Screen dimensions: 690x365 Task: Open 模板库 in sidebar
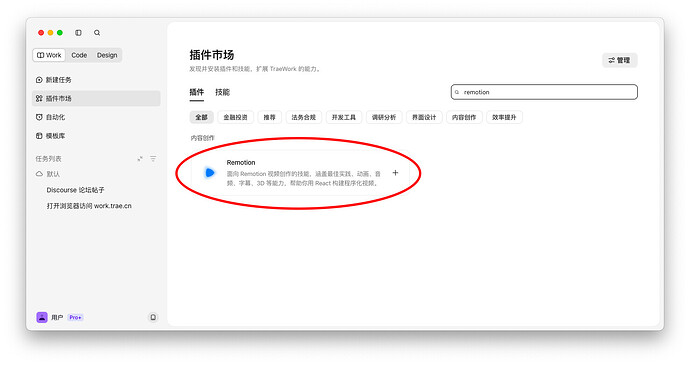coord(96,136)
